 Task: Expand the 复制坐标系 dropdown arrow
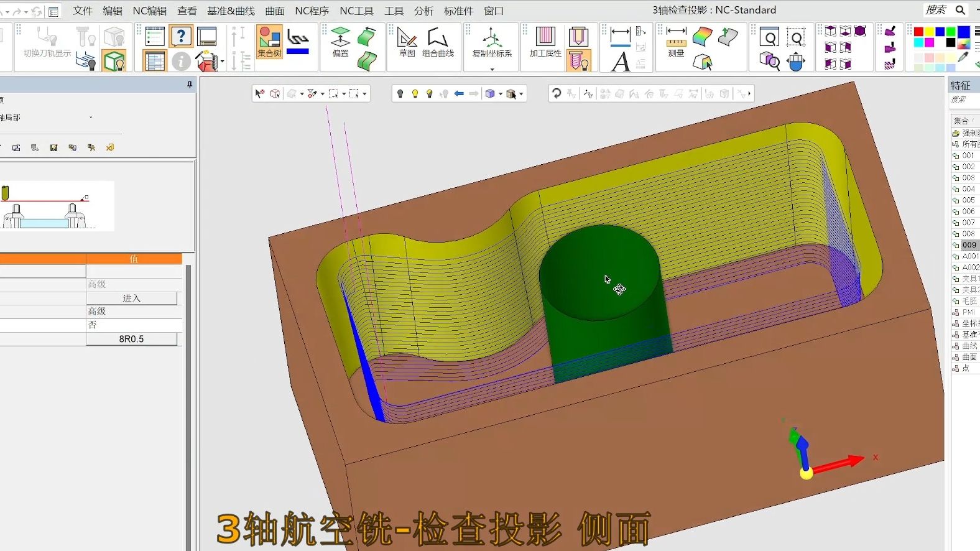click(x=492, y=69)
